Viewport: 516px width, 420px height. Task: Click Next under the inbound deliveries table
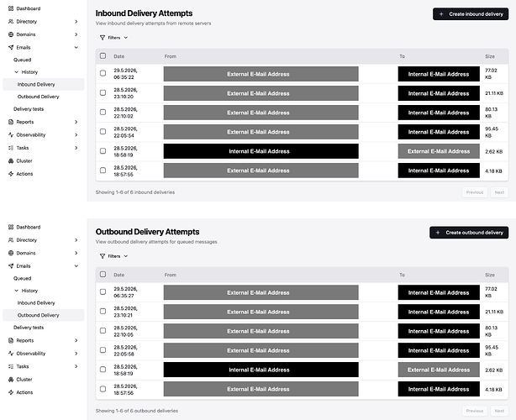click(x=499, y=192)
